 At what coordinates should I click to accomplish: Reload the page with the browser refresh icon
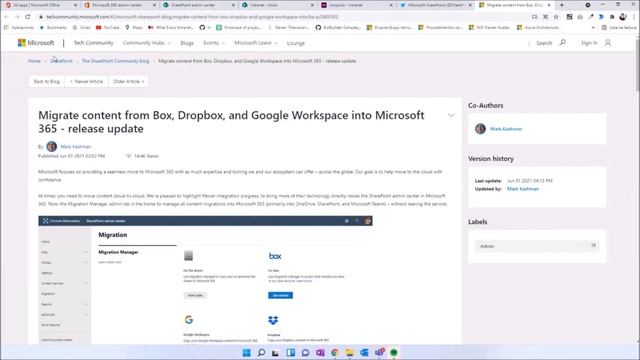coord(28,17)
